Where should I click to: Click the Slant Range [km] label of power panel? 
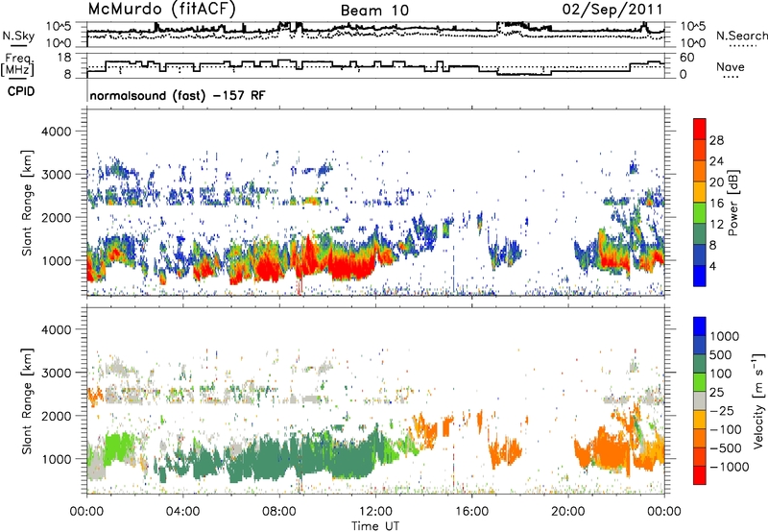(x=28, y=203)
